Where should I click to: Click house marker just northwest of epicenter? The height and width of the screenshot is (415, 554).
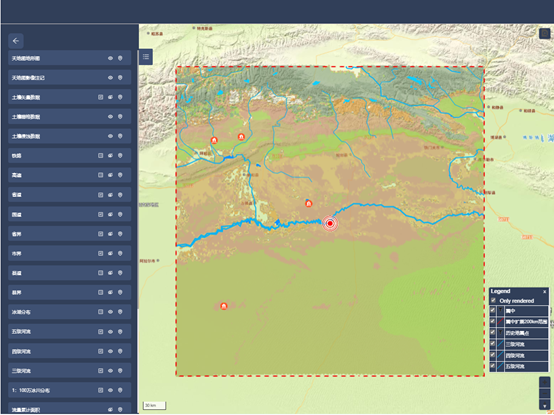pyautogui.click(x=308, y=203)
